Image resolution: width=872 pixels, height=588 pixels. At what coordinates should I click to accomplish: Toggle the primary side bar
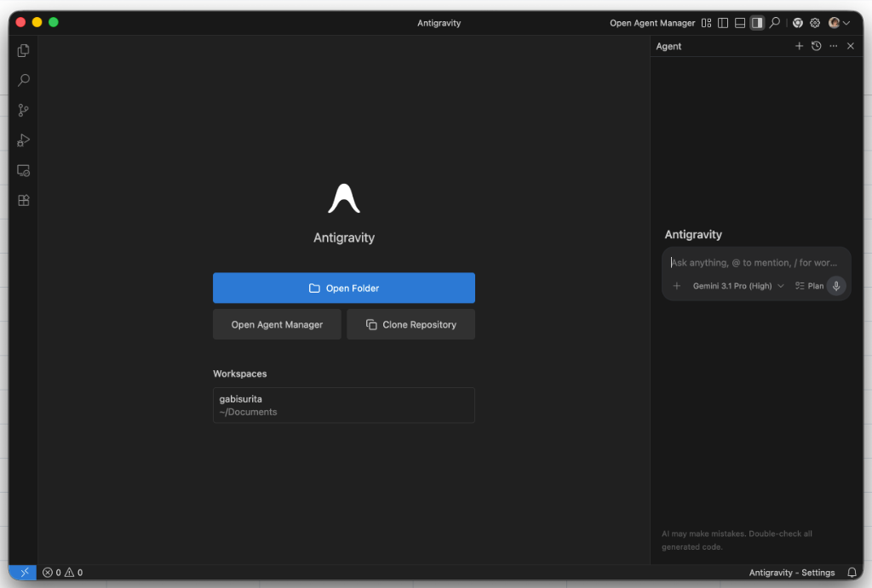(723, 23)
